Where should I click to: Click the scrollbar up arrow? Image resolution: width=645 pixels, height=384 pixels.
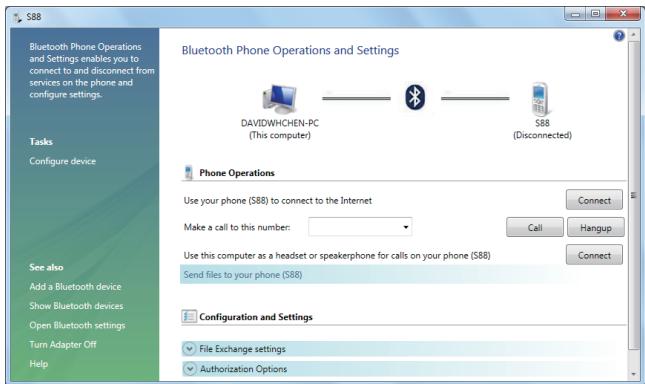(x=633, y=35)
